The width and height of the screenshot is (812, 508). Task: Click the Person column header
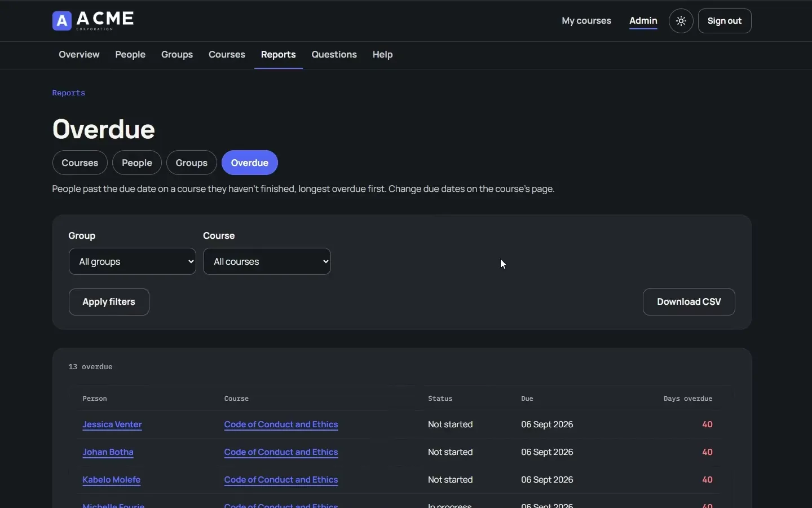coord(95,399)
